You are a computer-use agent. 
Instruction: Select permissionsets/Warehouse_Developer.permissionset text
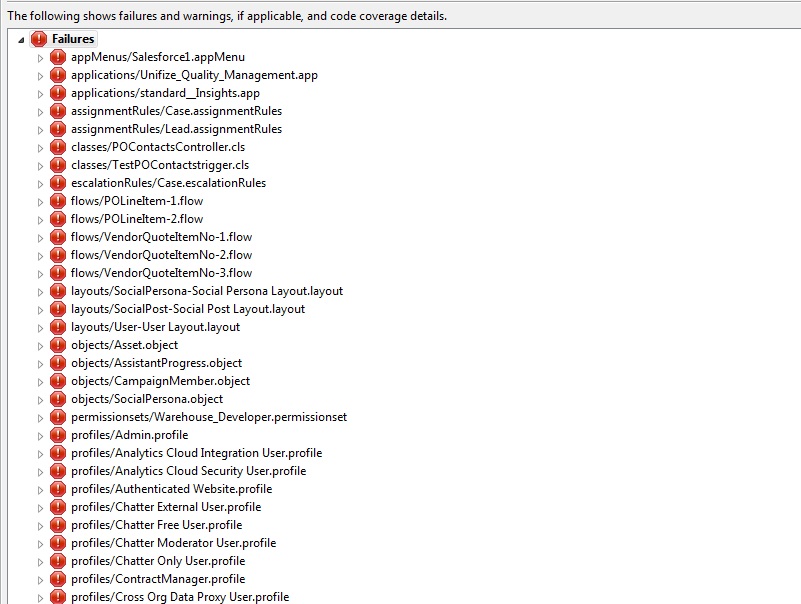tap(209, 417)
